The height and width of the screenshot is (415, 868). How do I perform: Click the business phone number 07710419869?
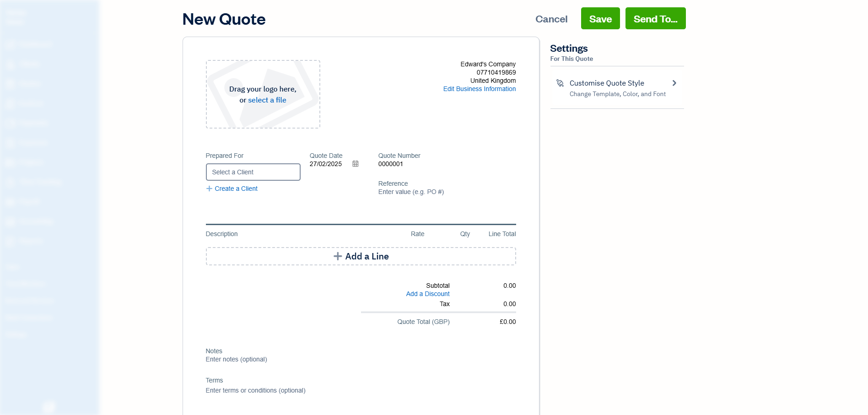(496, 72)
